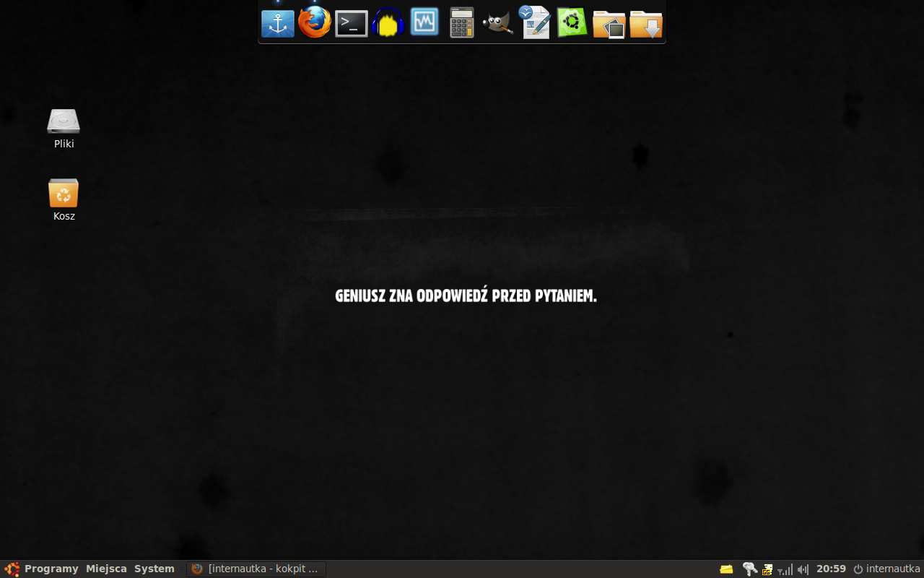Open the Miejsca menu

106,569
